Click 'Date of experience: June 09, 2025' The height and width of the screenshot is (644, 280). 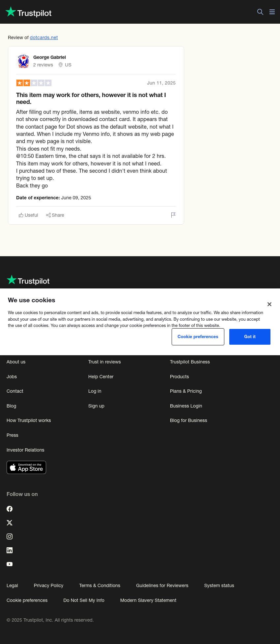53,198
